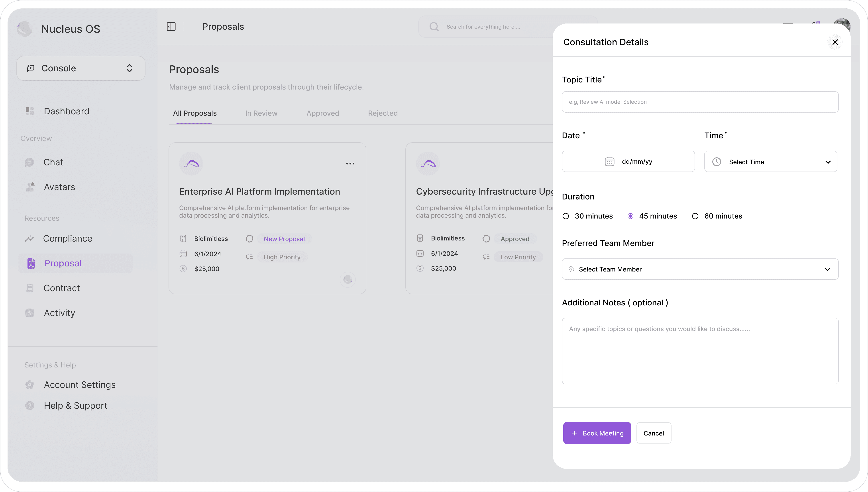Expand the Select Team Member dropdown

tap(700, 269)
